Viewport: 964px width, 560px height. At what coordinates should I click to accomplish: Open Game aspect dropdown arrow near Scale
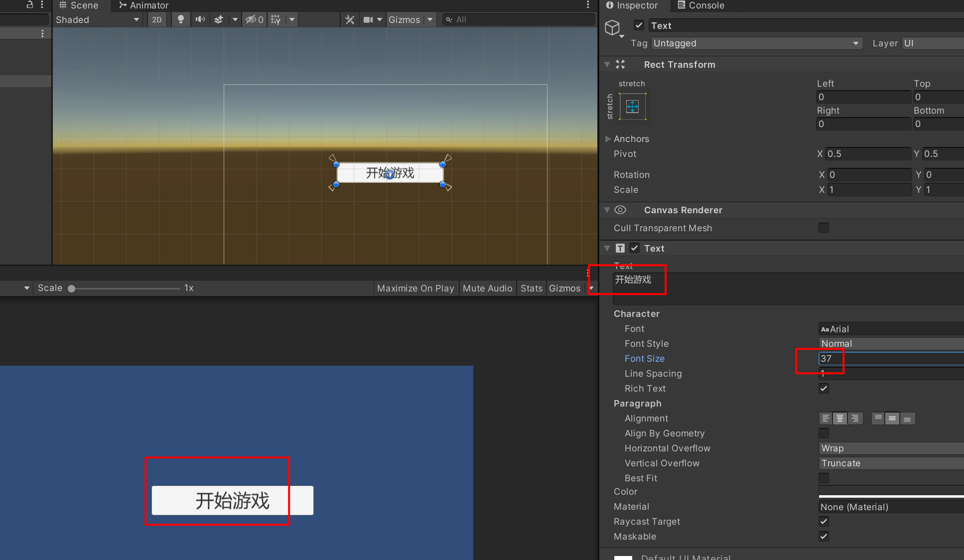point(27,288)
